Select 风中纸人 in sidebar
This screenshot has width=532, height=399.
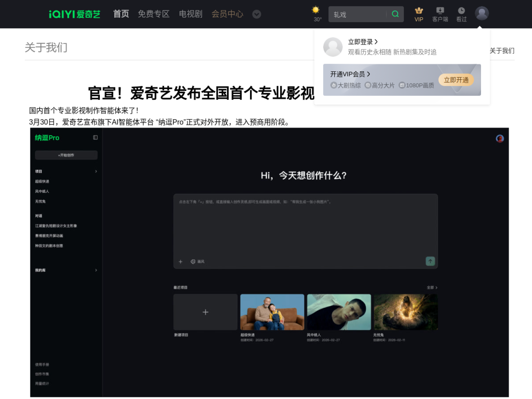point(42,191)
